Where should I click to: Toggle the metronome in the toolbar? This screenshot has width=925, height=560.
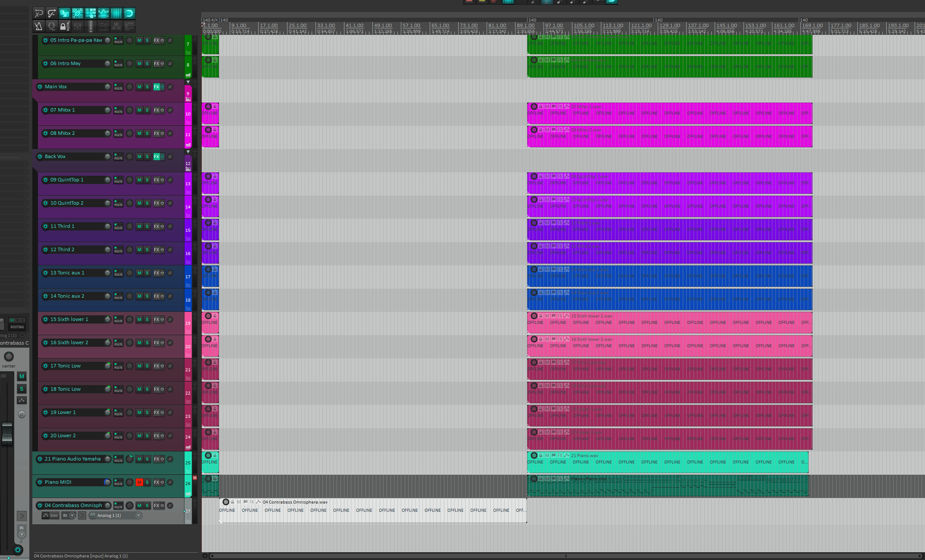[39, 26]
